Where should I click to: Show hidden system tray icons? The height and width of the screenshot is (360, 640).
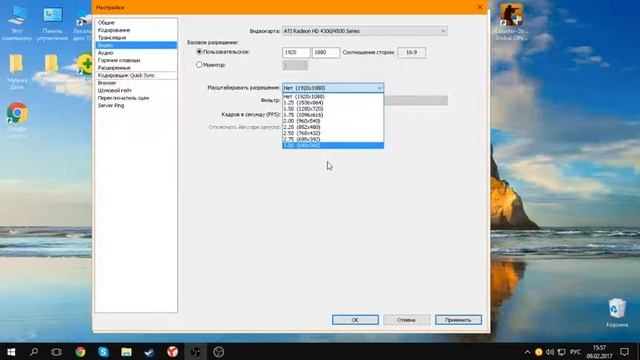tap(527, 352)
